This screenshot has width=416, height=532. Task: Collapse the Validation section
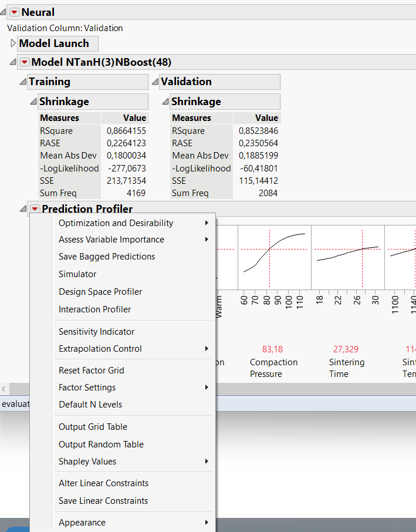point(155,82)
